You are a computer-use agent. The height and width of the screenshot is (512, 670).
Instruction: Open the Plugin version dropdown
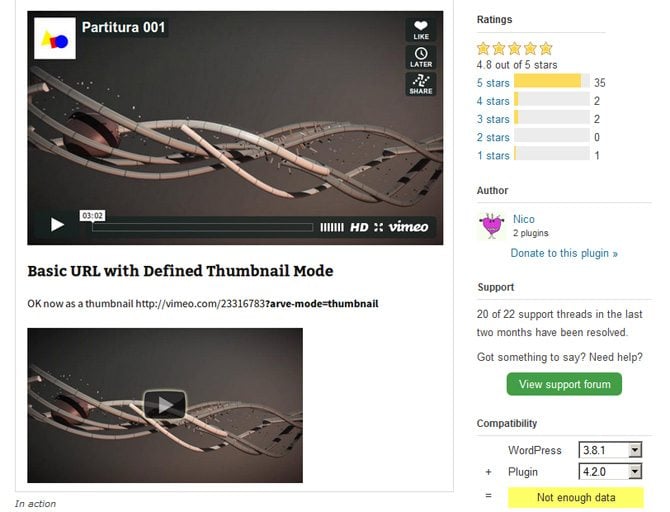tap(610, 471)
